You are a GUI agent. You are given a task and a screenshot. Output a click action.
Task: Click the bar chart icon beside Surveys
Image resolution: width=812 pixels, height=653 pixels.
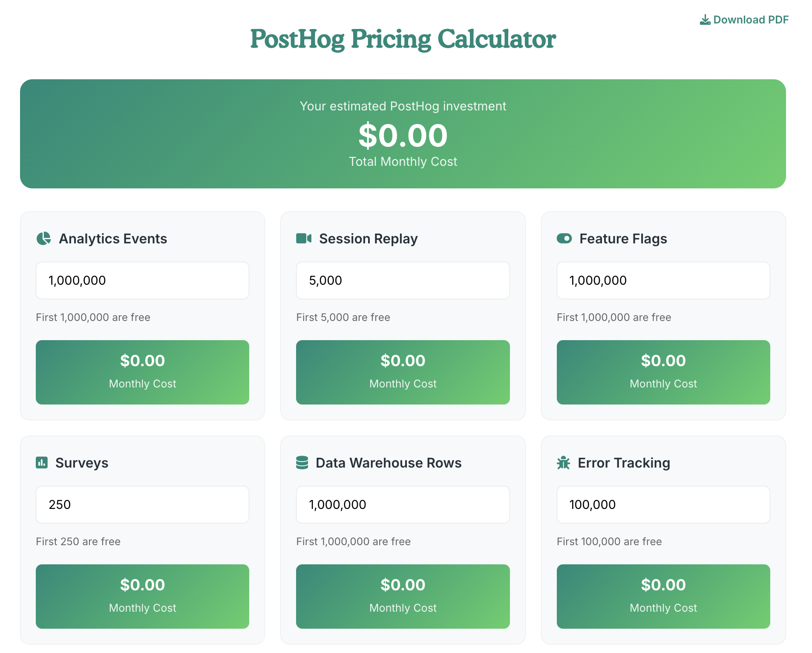(x=42, y=463)
